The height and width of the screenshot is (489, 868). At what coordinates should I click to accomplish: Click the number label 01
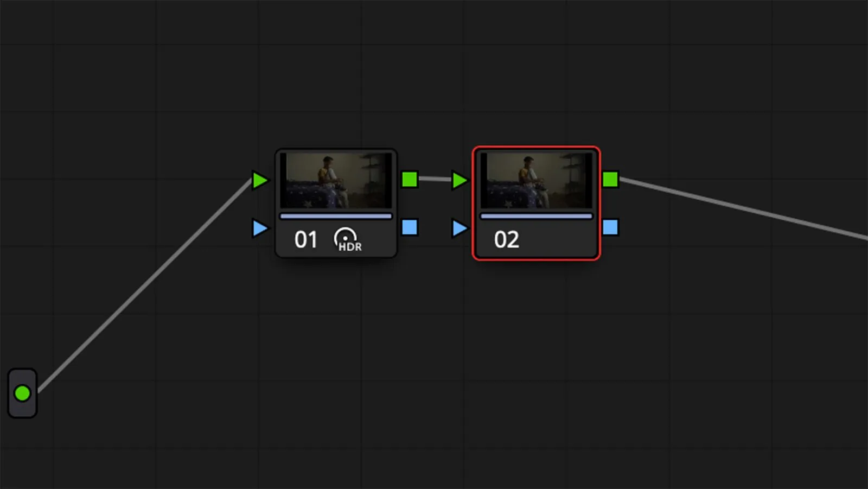(305, 239)
